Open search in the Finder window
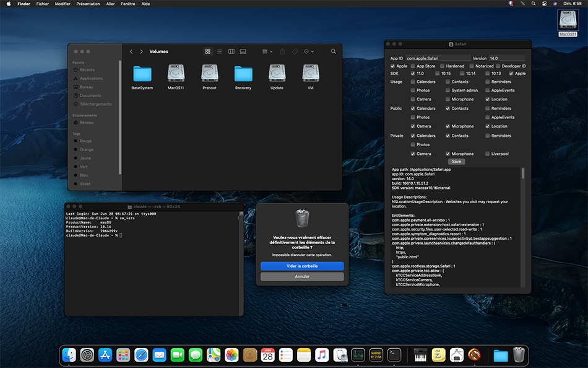The width and height of the screenshot is (588, 368). coord(334,51)
